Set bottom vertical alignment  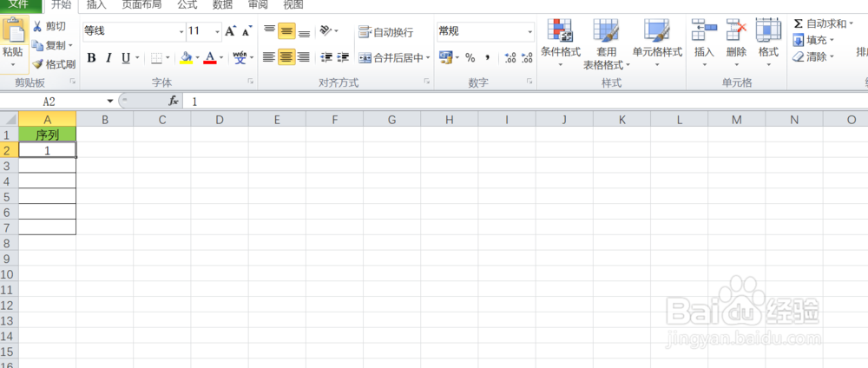click(304, 32)
